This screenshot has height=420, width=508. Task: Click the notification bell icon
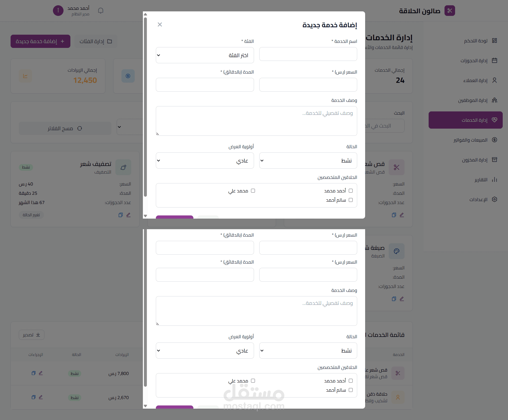click(x=101, y=11)
